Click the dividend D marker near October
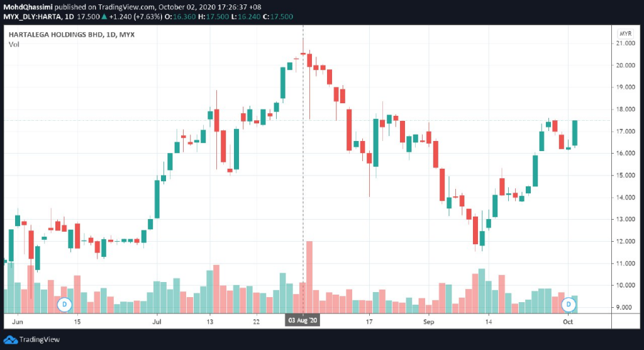The height and width of the screenshot is (350, 644). [x=569, y=304]
